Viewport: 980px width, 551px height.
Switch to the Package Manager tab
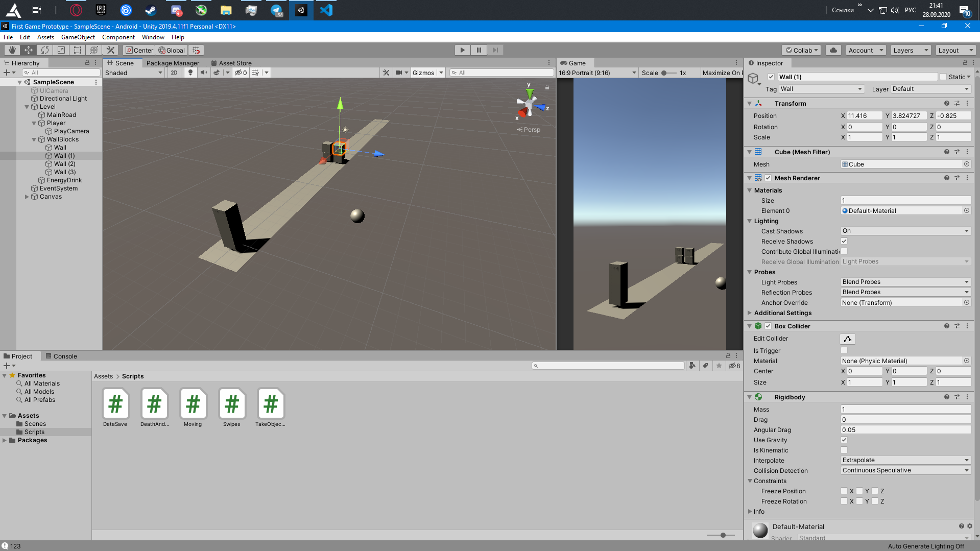click(x=173, y=63)
